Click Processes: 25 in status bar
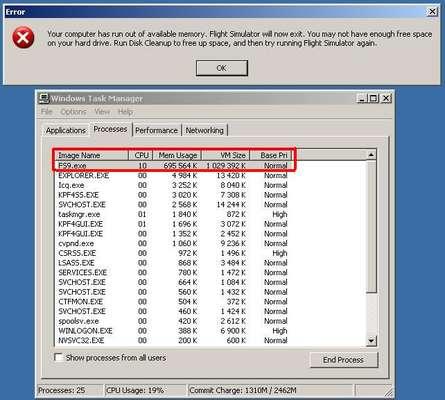Image resolution: width=445 pixels, height=400 pixels. pyautogui.click(x=62, y=390)
